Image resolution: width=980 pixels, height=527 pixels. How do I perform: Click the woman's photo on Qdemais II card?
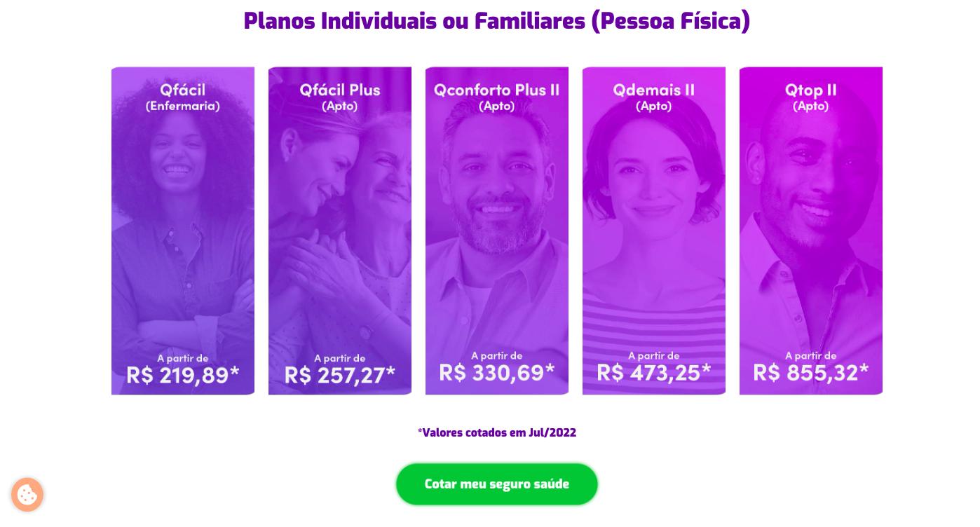[x=654, y=210]
